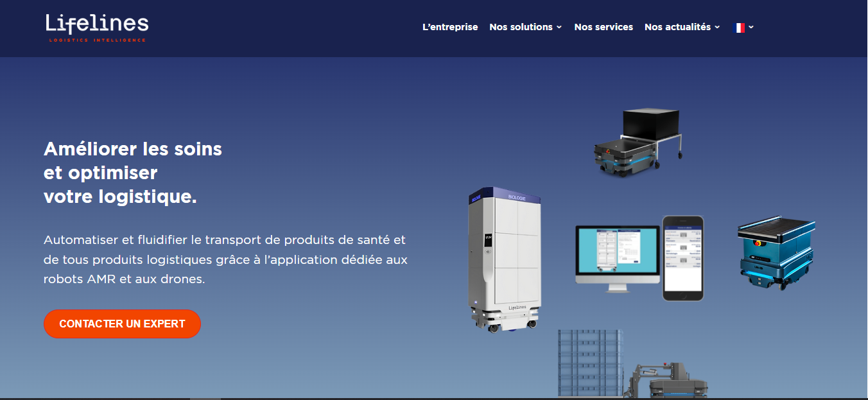Expand the chevron next to Nos actualités
Screen dimensions: 868x400
click(x=717, y=28)
